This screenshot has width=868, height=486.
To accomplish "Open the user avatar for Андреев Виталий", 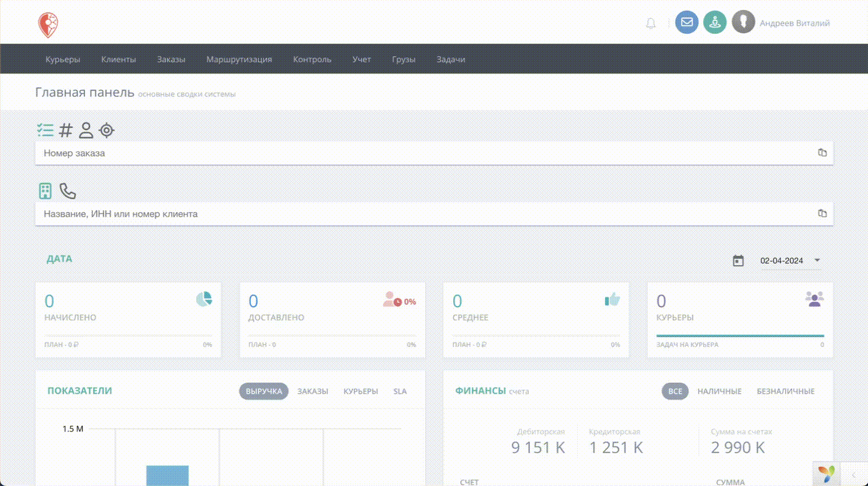I will pos(743,22).
